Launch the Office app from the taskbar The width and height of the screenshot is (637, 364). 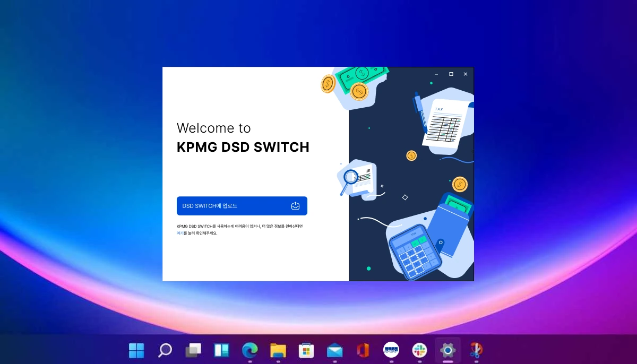click(363, 350)
